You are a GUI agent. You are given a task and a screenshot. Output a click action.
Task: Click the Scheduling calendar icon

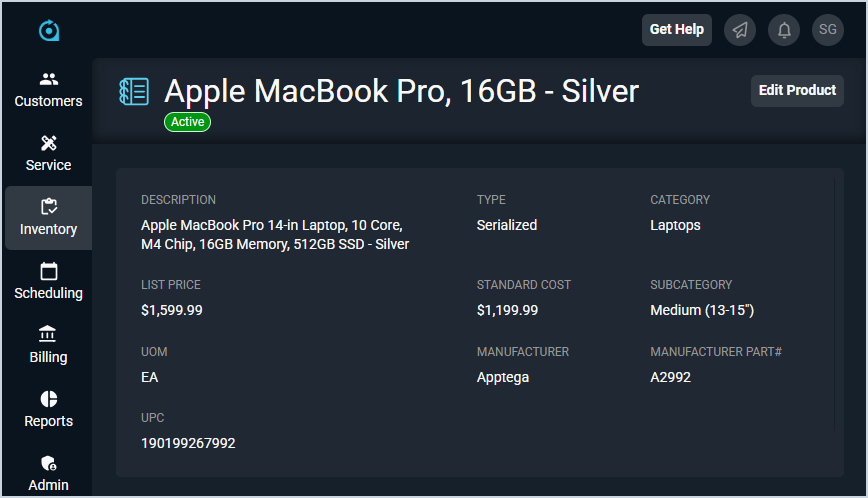tap(48, 271)
